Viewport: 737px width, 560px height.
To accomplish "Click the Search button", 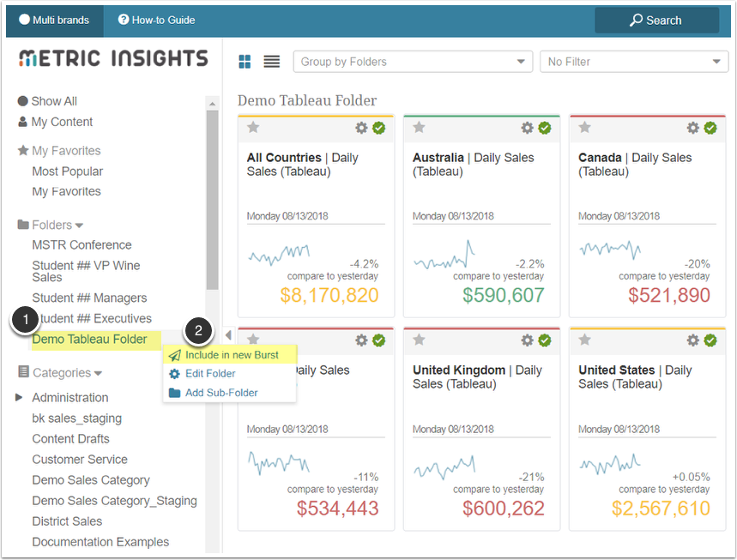I will coord(656,21).
